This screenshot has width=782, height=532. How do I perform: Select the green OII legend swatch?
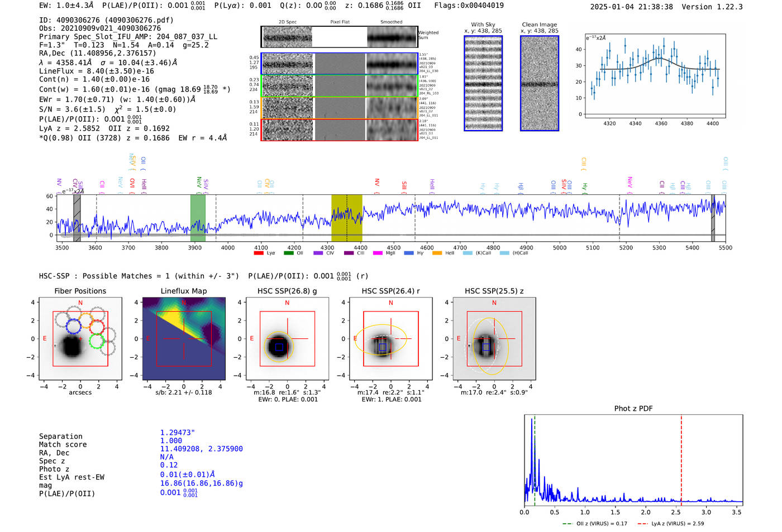[288, 253]
